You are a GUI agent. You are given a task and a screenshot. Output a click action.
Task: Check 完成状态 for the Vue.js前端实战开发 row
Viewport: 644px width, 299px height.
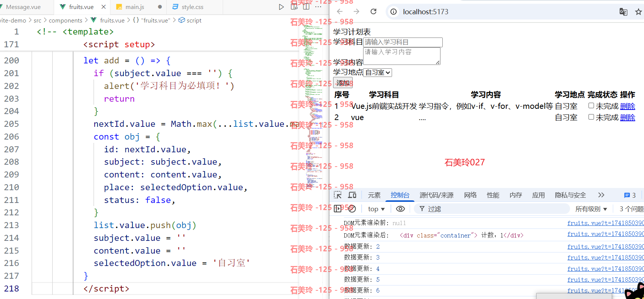pyautogui.click(x=591, y=106)
